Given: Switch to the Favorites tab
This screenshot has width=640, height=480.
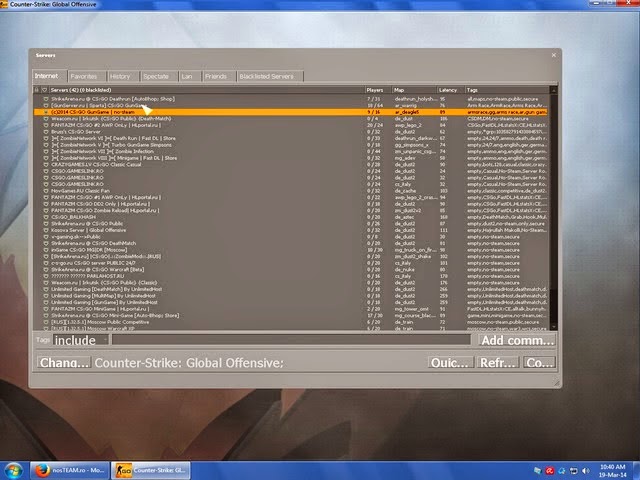Looking at the screenshot, I should 86,76.
